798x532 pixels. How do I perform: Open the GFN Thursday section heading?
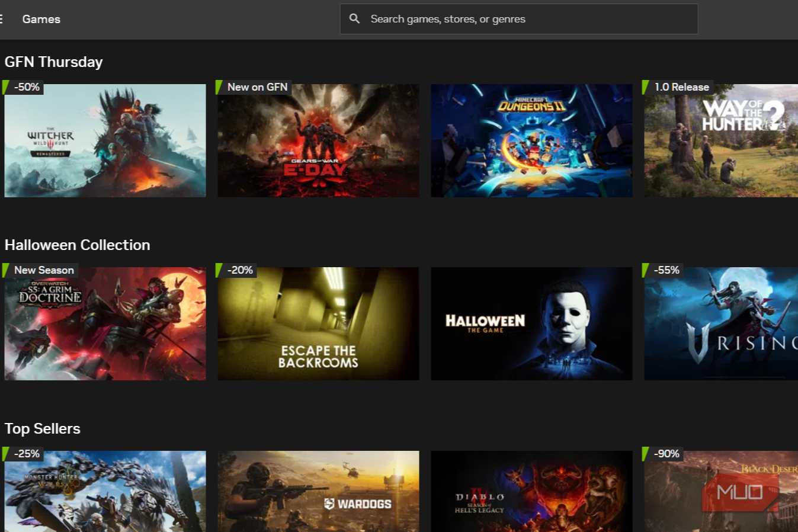pos(53,62)
